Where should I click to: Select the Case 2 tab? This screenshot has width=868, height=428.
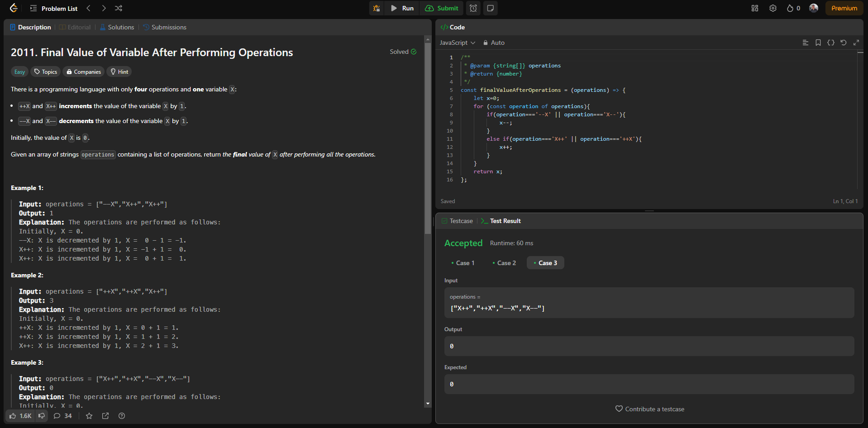504,263
